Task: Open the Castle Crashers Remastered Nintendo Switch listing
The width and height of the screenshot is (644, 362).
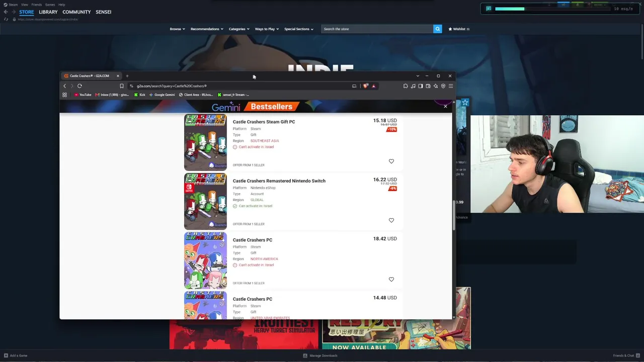Action: coord(279,181)
